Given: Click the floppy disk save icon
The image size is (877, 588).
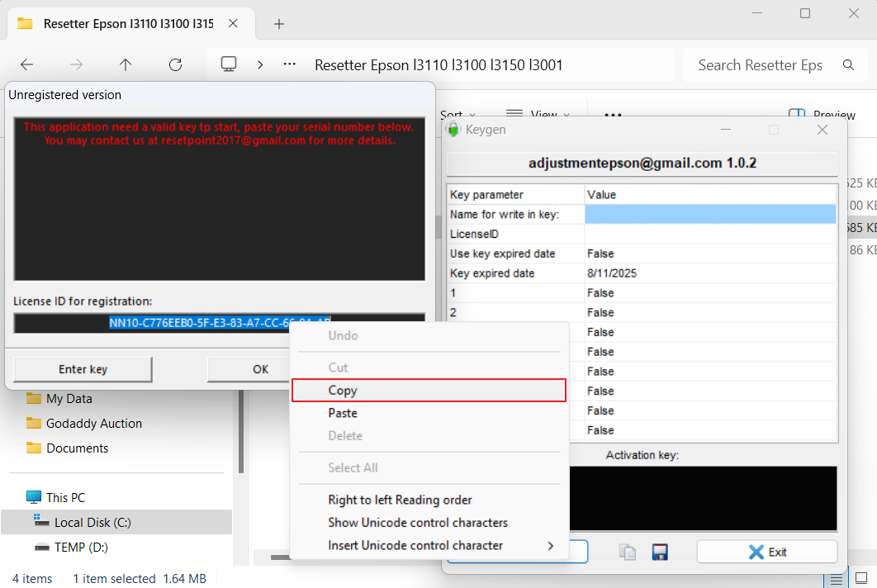Looking at the screenshot, I should click(x=660, y=552).
